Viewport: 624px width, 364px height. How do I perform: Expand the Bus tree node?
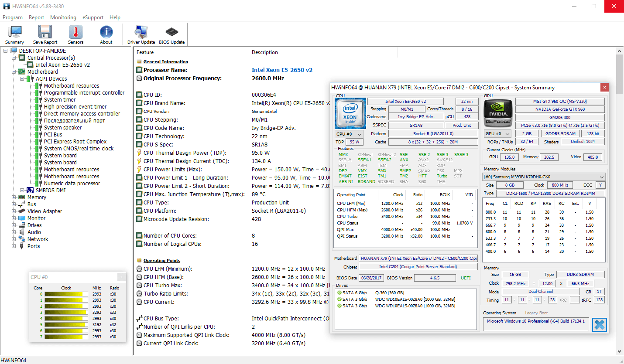pos(14,204)
